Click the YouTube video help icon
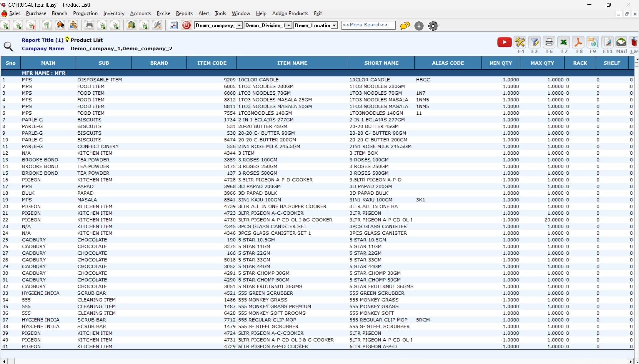The height and width of the screenshot is (364, 639). (504, 42)
